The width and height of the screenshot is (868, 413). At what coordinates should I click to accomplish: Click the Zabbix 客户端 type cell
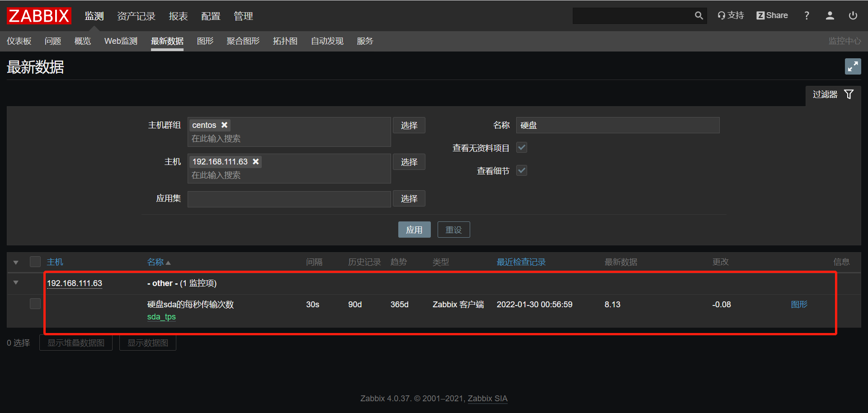pos(458,305)
